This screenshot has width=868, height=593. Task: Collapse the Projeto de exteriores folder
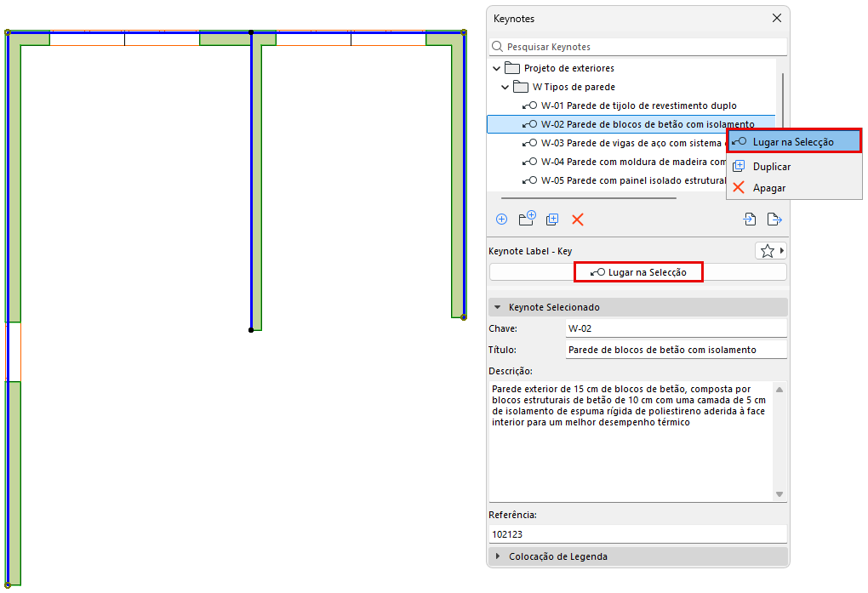497,68
